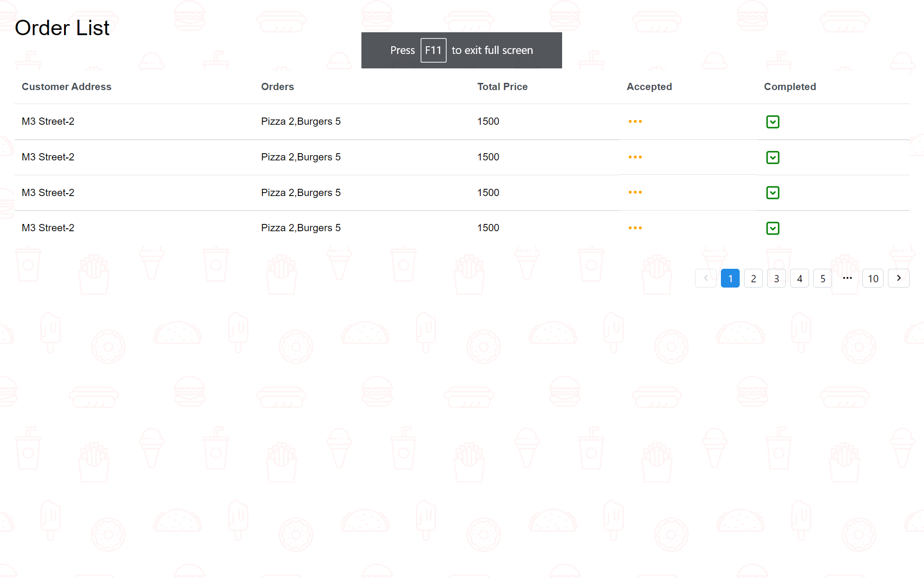The image size is (924, 578).
Task: Click the Total Price column header
Action: tap(502, 87)
